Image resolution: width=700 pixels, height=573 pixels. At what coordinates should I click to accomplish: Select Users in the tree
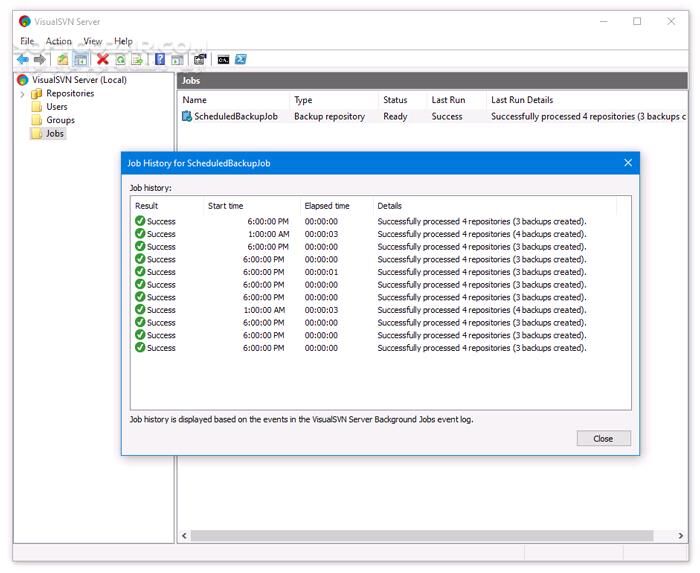57,107
